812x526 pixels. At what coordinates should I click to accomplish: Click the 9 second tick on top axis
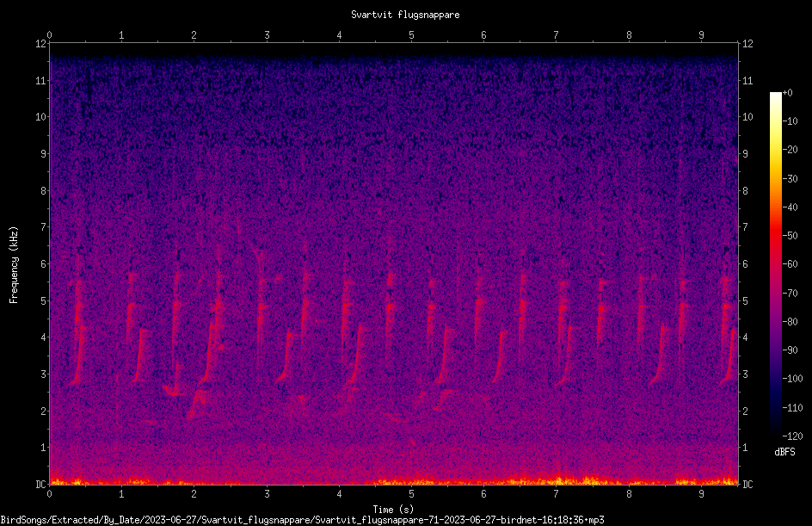coord(701,35)
